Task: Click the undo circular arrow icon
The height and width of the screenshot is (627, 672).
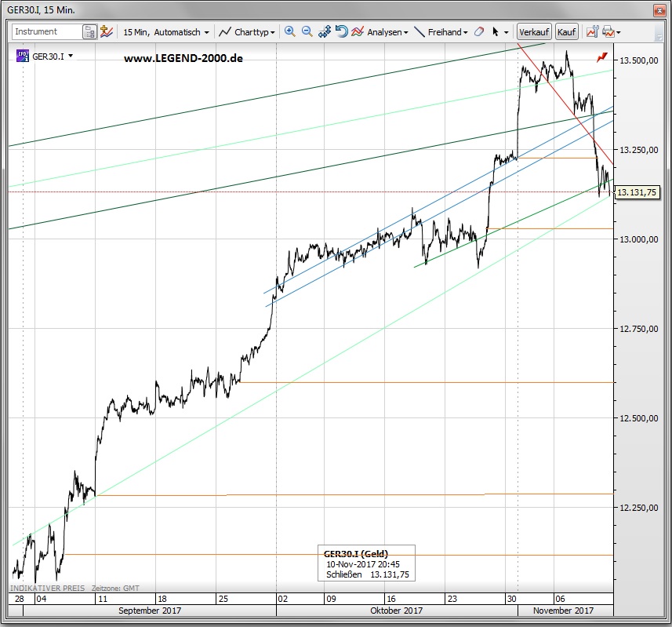Action: point(341,32)
